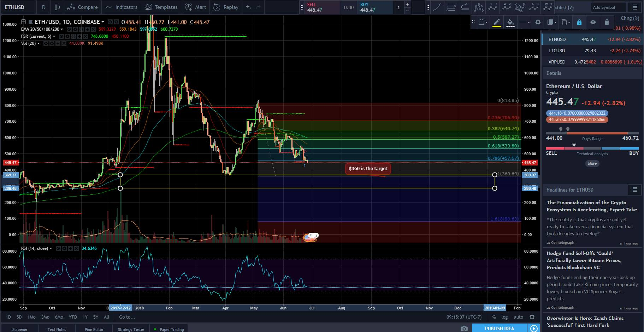Select the WXY wave pattern tool
Screen dimensions: 644x332
click(548, 7)
